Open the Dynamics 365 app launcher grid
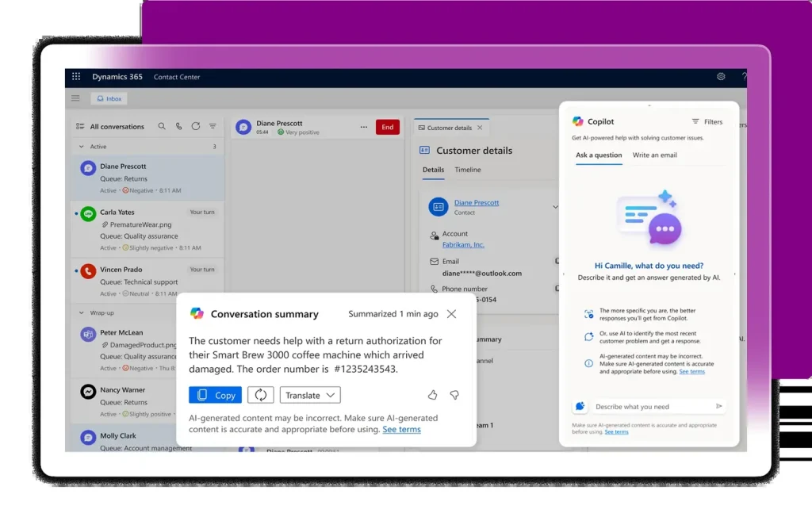 tap(76, 77)
